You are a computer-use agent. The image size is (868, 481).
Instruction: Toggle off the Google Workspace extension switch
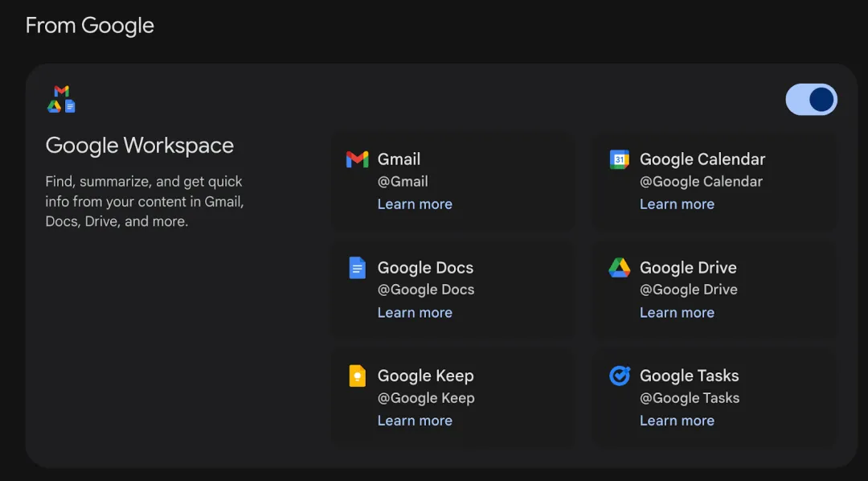(x=811, y=100)
